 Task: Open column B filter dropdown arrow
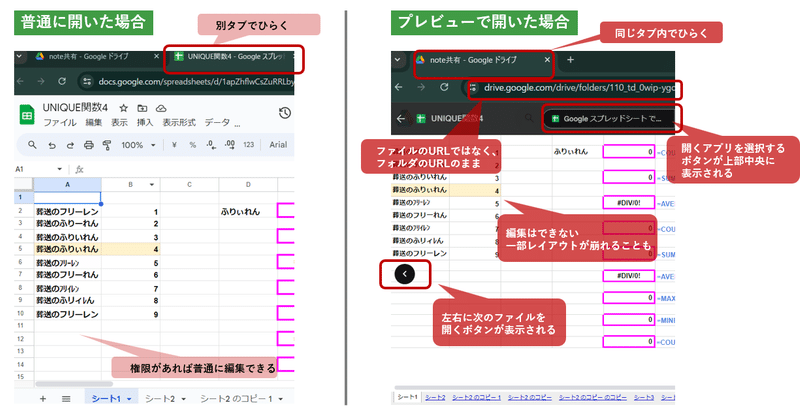pos(152,185)
